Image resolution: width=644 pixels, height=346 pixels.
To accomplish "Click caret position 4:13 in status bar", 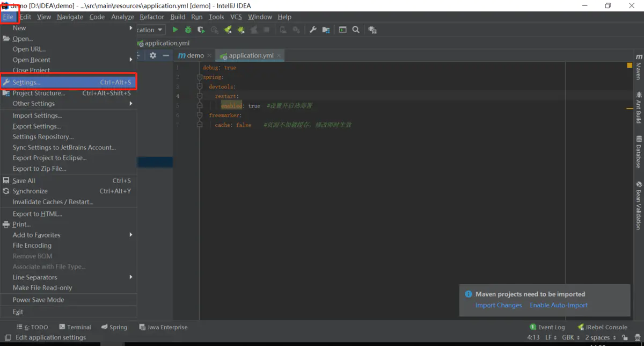I will 533,337.
